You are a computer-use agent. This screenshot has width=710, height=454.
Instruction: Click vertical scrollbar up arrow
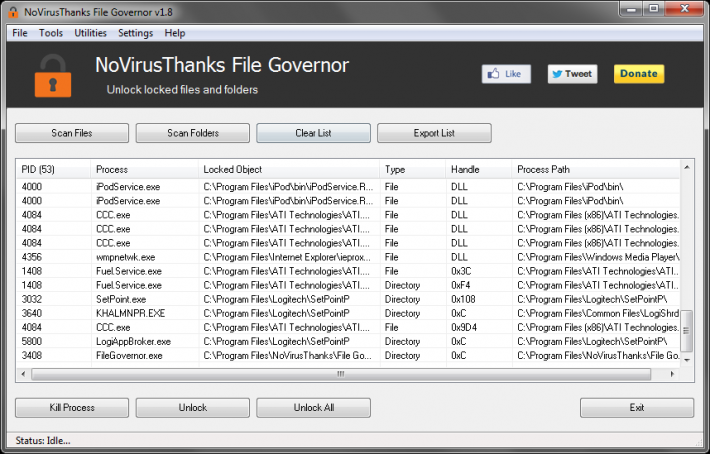pos(687,167)
